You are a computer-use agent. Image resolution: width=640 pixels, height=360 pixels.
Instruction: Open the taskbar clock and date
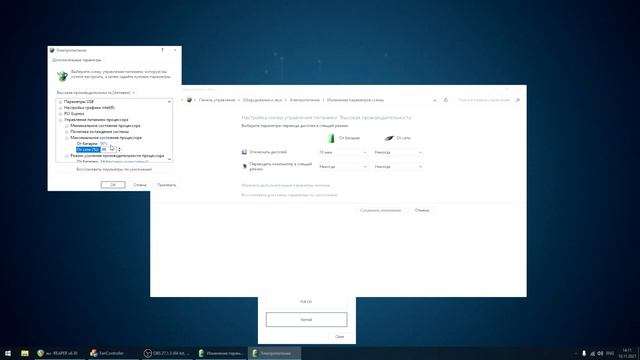point(626,353)
